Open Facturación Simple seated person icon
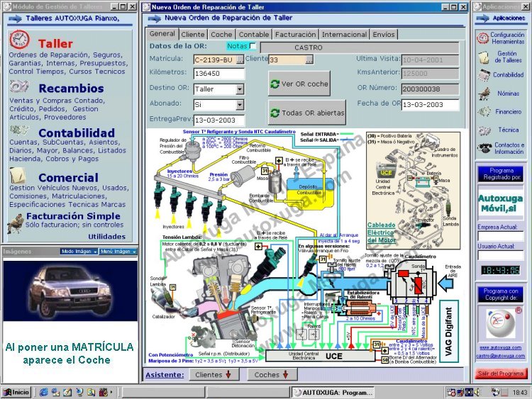This screenshot has width=532, height=399. pos(16,223)
